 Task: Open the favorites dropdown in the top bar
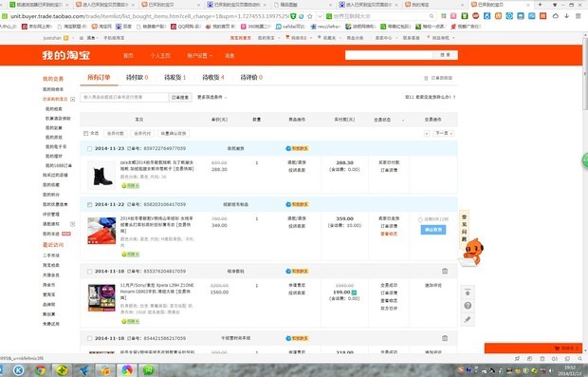[329, 38]
